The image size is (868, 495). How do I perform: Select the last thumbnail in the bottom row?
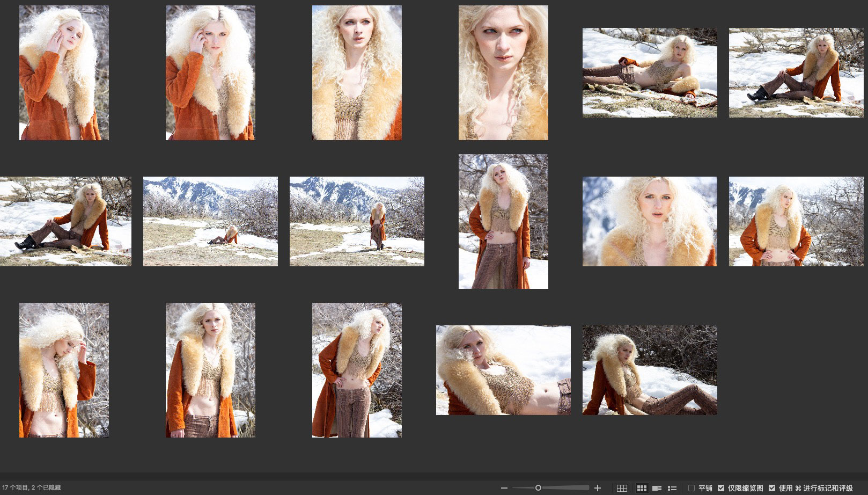(x=650, y=370)
